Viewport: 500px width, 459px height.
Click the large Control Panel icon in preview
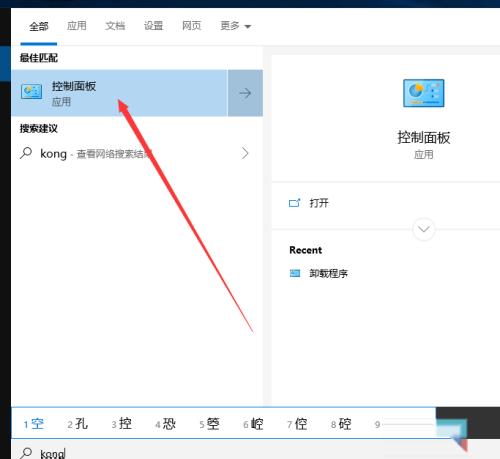pos(424,93)
